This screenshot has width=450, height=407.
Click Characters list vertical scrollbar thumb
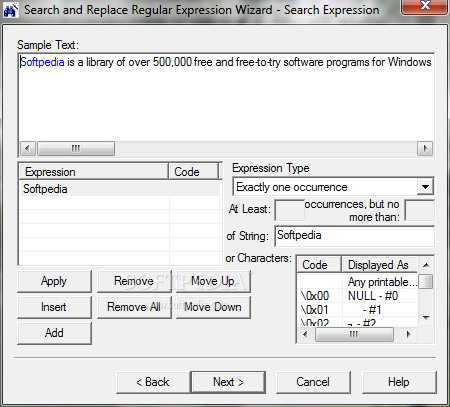(426, 281)
